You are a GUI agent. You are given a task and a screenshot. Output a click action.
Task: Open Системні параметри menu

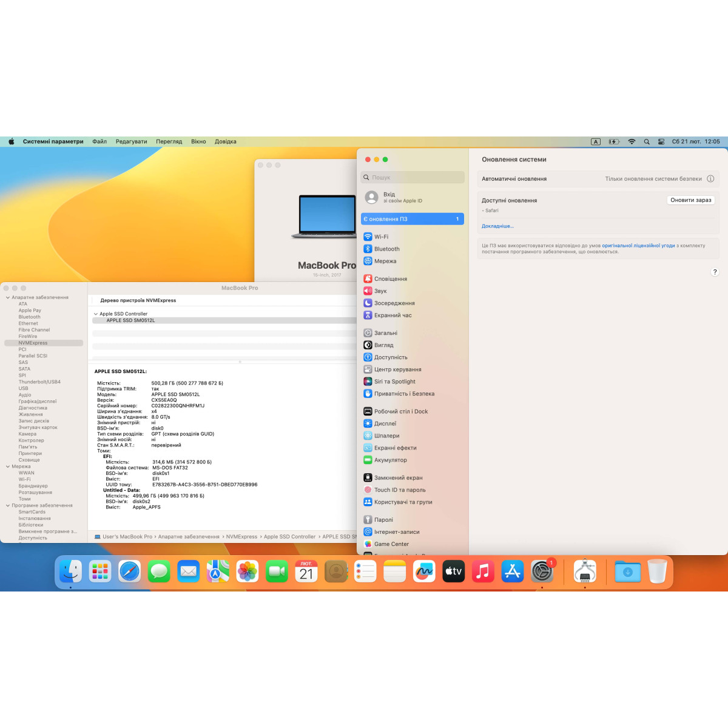point(53,141)
